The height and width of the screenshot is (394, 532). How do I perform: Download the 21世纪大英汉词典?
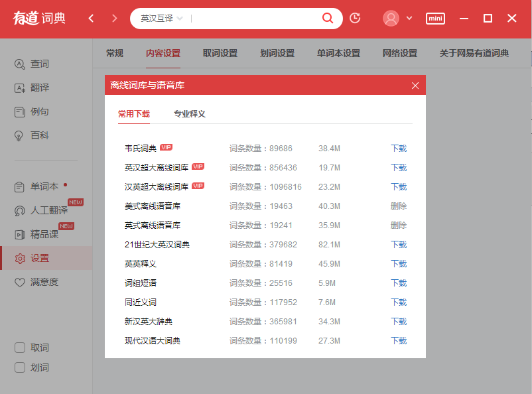click(398, 245)
